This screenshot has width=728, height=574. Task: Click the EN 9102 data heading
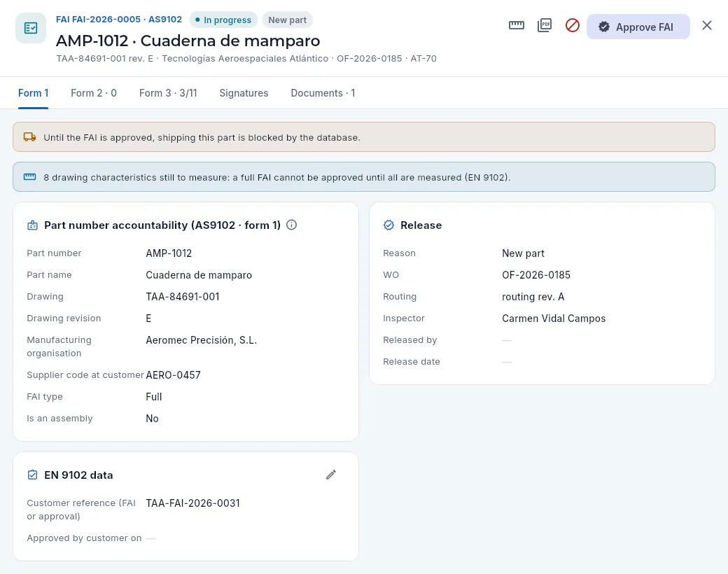point(78,475)
